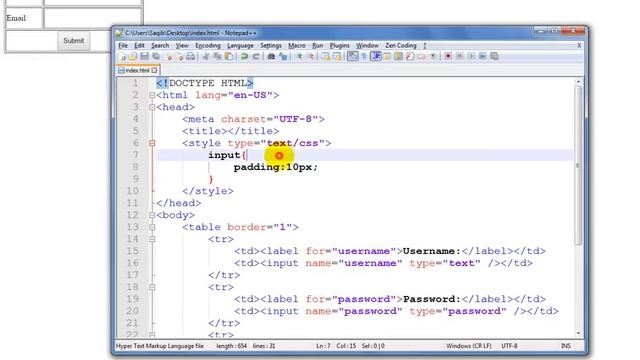Screen dimensions: 640x360
Task: Collapse the style block fold on line 6
Action: tap(152, 143)
